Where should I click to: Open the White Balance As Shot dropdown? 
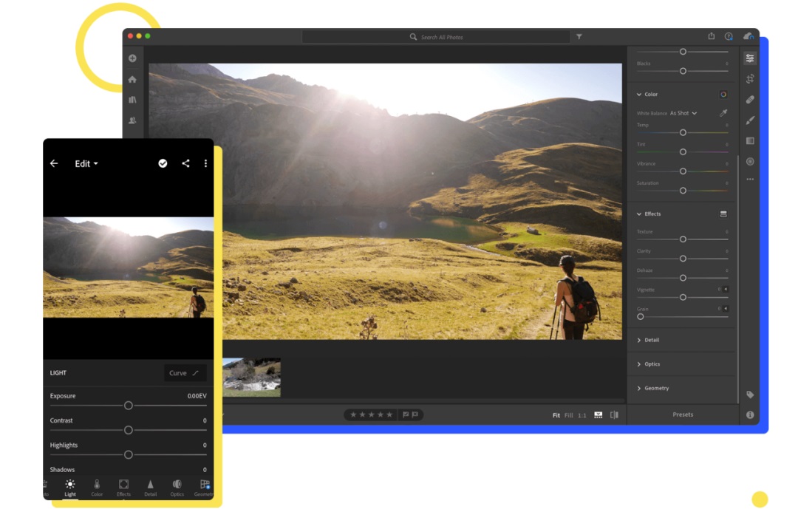(x=683, y=113)
